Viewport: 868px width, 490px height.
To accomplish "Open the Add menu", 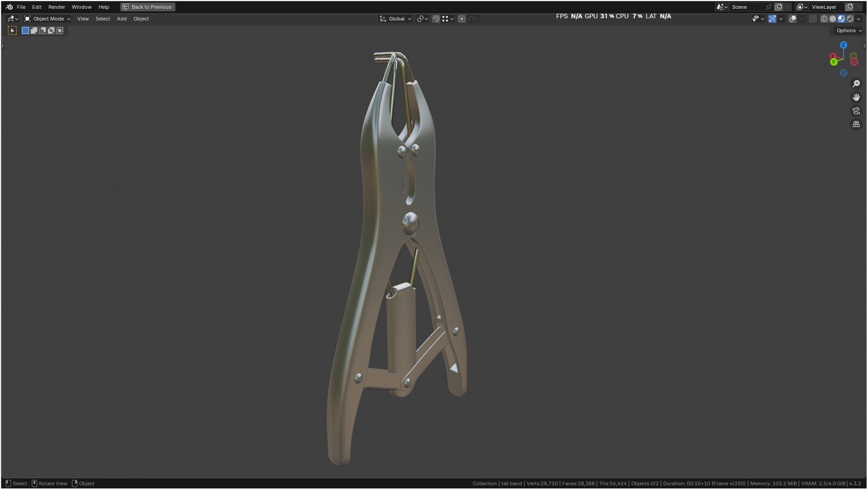I will [121, 19].
